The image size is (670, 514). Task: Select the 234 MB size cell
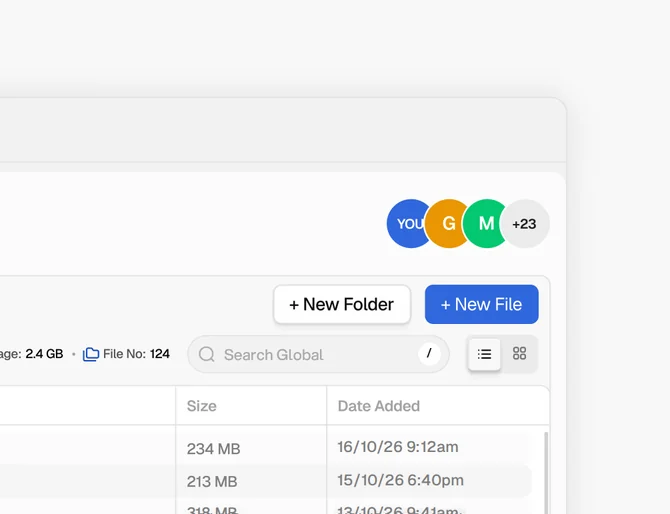pos(213,449)
